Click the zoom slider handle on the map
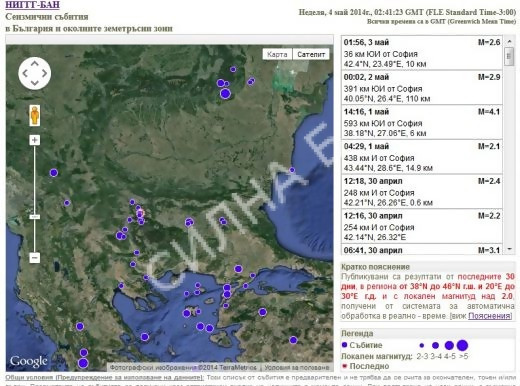The height and width of the screenshot is (386, 520). coord(35,217)
